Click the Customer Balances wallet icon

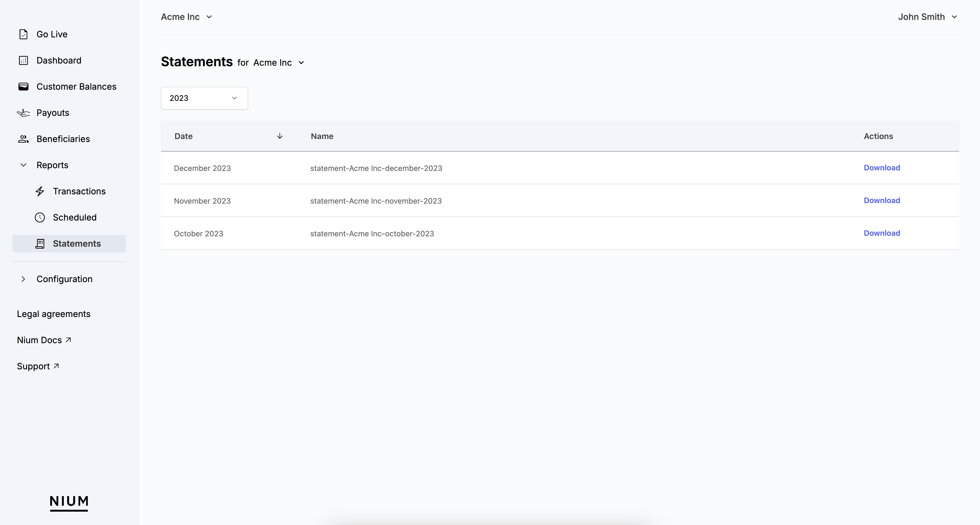coord(23,87)
